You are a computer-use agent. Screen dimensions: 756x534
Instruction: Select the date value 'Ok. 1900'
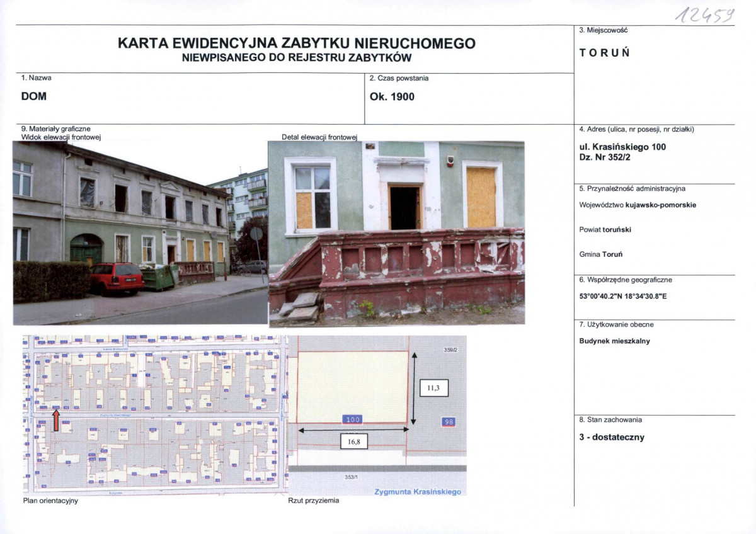tap(392, 97)
